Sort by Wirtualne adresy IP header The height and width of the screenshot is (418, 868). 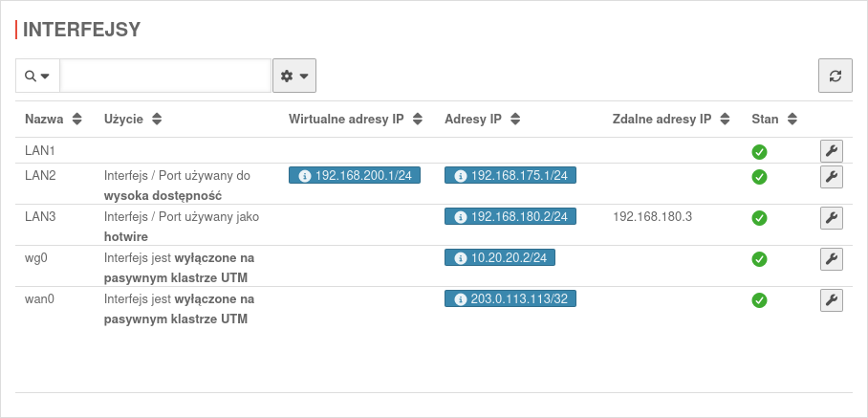pos(356,119)
